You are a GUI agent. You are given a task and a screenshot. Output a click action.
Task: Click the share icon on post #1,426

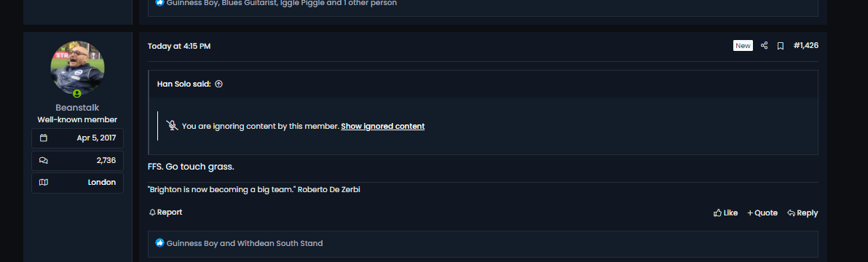pos(764,46)
